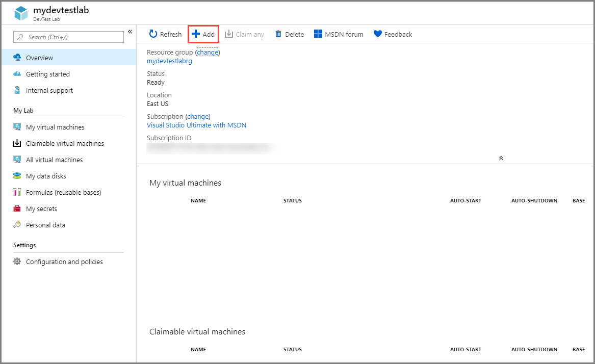Open My secrets toolbox icon
The width and height of the screenshot is (595, 364).
click(17, 209)
